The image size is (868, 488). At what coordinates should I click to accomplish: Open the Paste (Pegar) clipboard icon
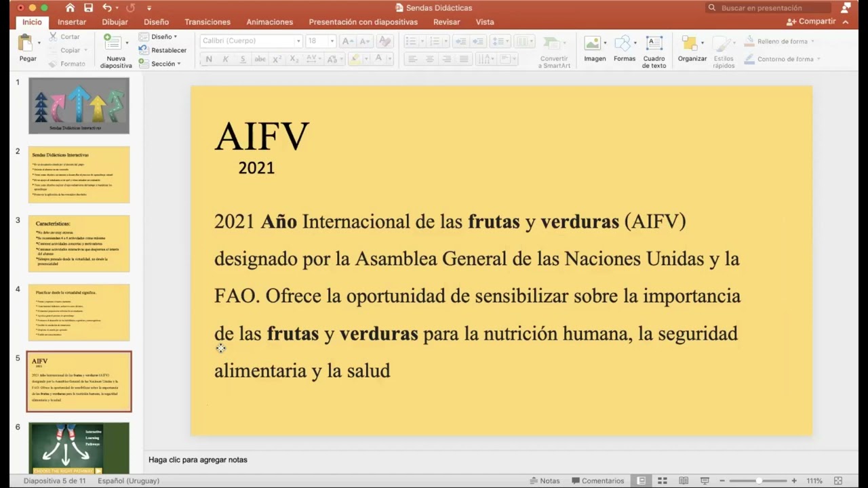pos(26,43)
